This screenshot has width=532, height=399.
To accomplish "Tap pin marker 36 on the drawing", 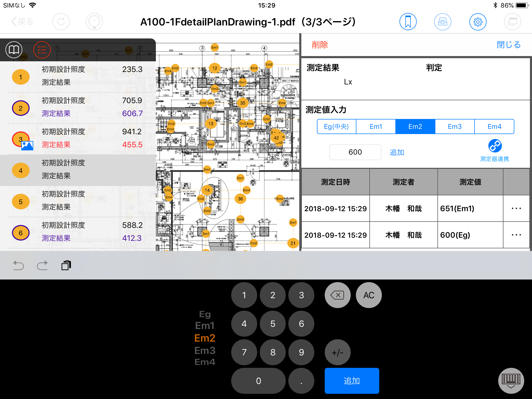I will 240,199.
